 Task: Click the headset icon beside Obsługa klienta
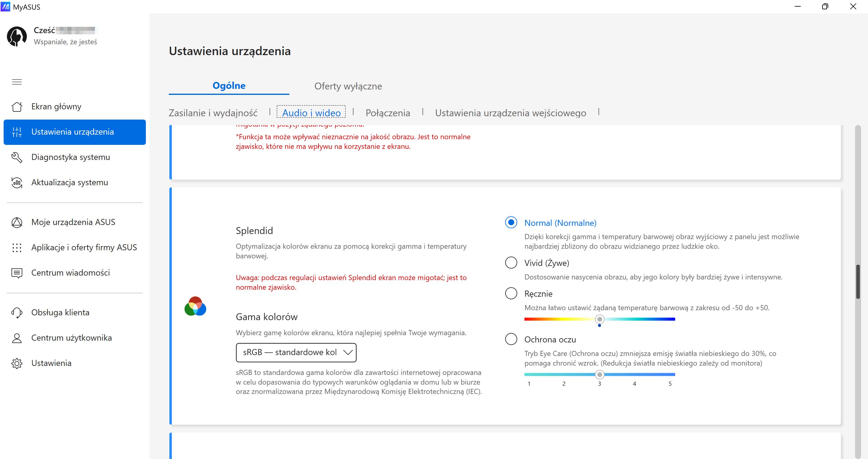click(17, 313)
